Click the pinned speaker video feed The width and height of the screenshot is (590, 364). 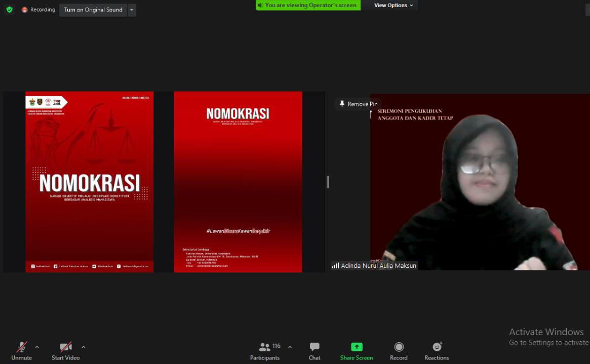pyautogui.click(x=480, y=182)
